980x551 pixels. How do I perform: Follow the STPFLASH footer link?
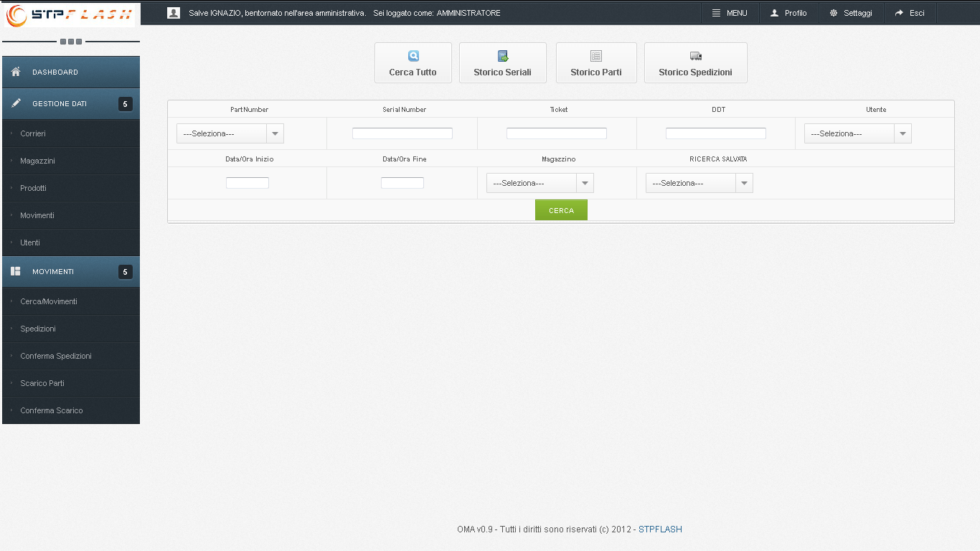(660, 529)
